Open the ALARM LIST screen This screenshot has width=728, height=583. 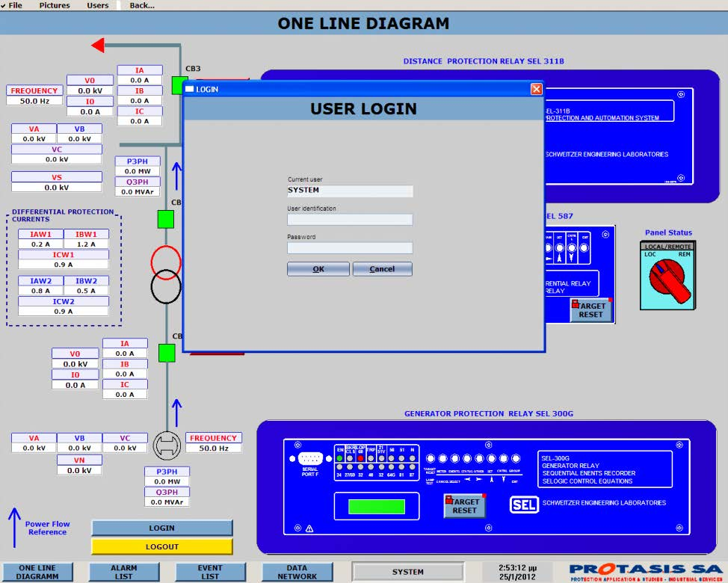point(124,572)
